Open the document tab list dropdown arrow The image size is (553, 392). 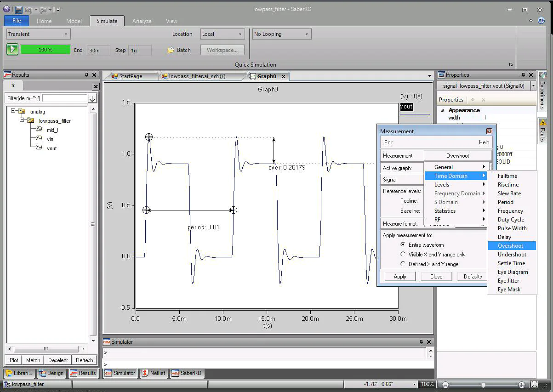click(430, 76)
